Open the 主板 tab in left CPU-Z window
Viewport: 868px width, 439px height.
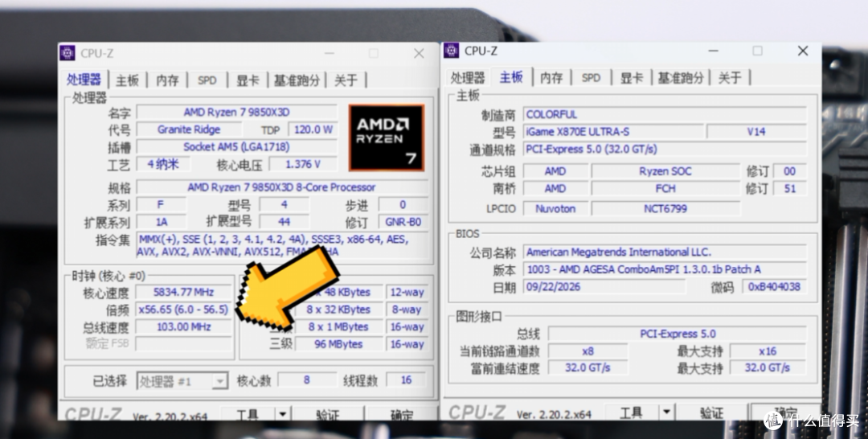click(x=127, y=80)
